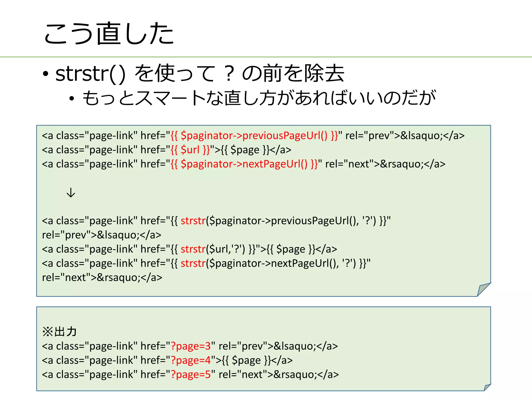Click the output line with href="?page=4"

tap(167, 360)
